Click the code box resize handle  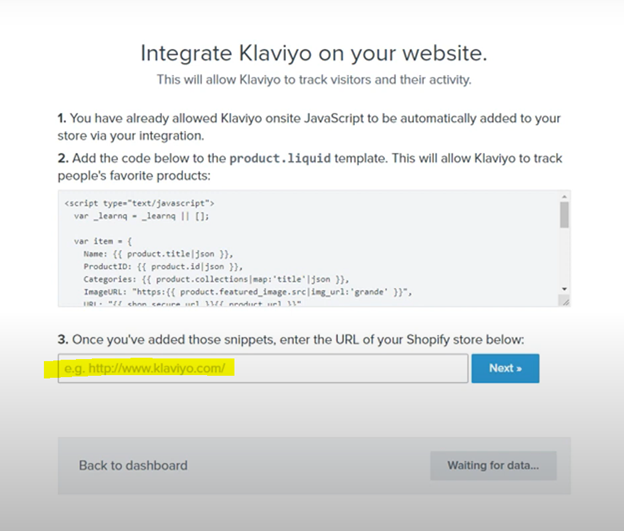point(565,302)
